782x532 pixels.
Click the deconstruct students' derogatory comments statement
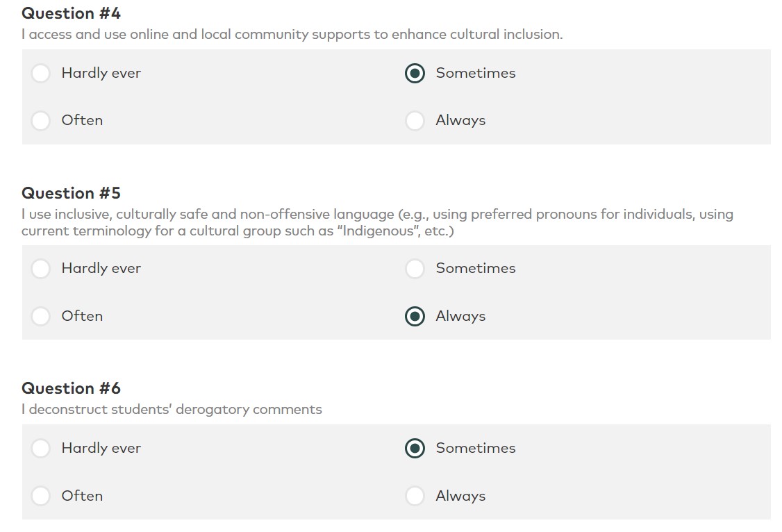click(x=172, y=409)
